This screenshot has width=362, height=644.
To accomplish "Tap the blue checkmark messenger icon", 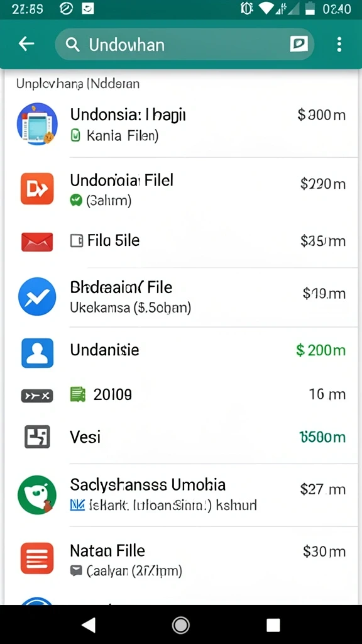I will click(x=37, y=297).
